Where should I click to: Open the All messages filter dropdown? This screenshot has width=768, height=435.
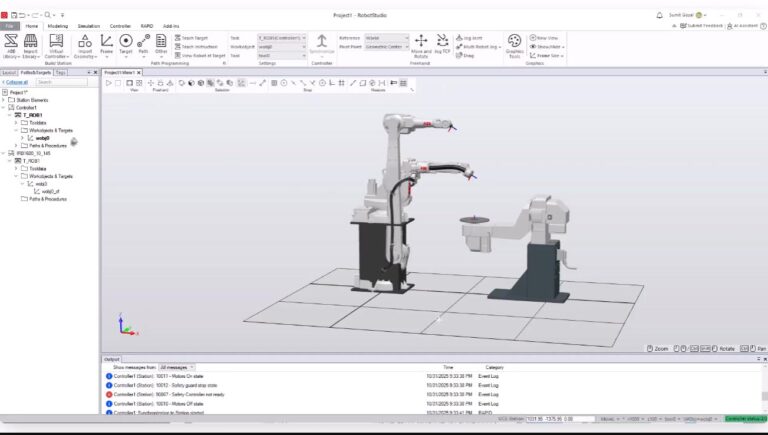pos(176,367)
